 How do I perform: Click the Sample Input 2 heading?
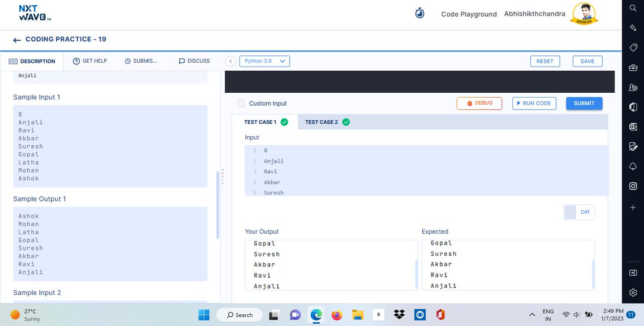(37, 293)
